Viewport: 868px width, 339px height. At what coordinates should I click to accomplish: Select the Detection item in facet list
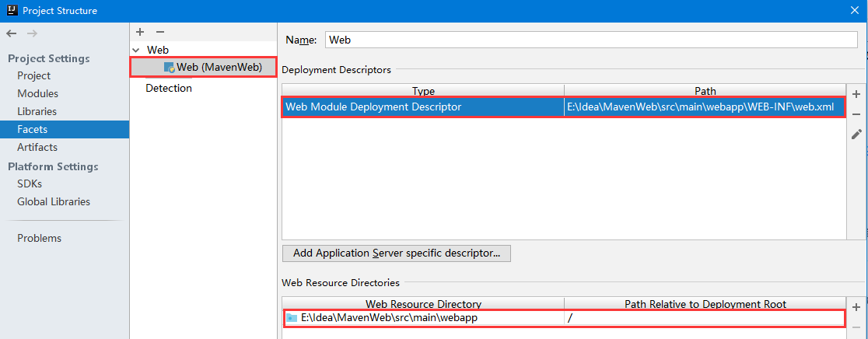(x=169, y=88)
